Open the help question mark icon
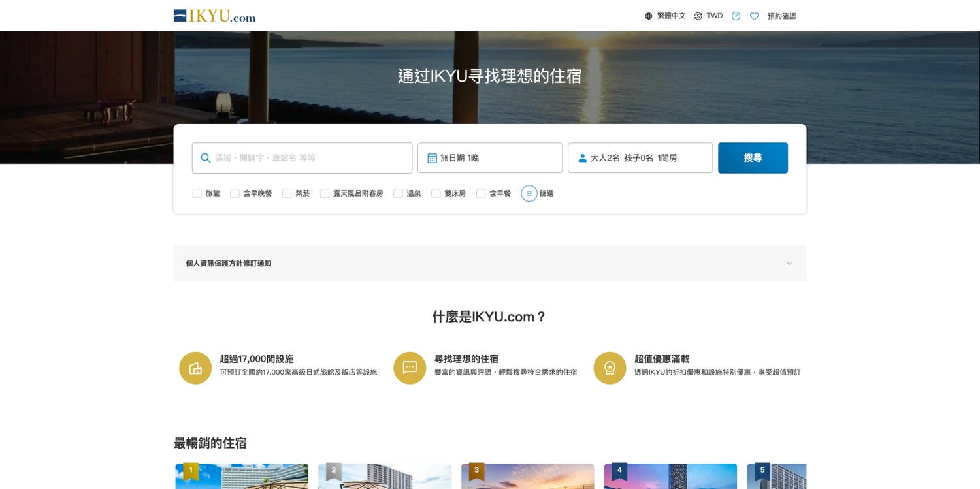The height and width of the screenshot is (489, 980). 736,16
